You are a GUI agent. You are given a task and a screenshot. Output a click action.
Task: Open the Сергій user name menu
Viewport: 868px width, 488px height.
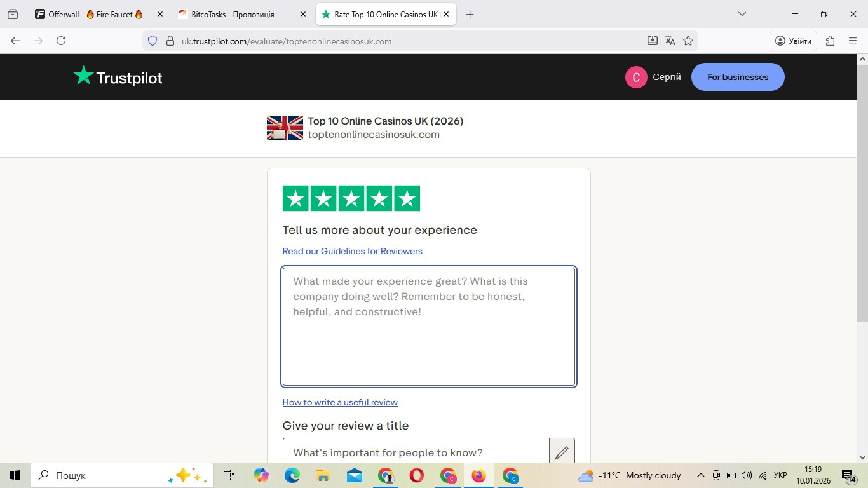[x=667, y=77]
